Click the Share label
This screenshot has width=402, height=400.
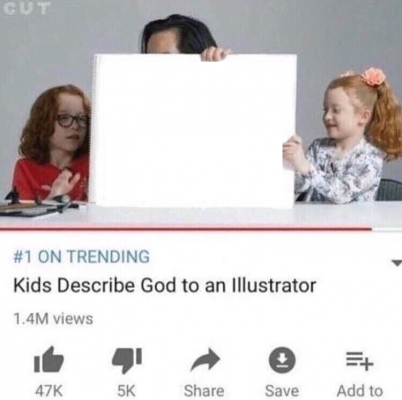tap(204, 391)
